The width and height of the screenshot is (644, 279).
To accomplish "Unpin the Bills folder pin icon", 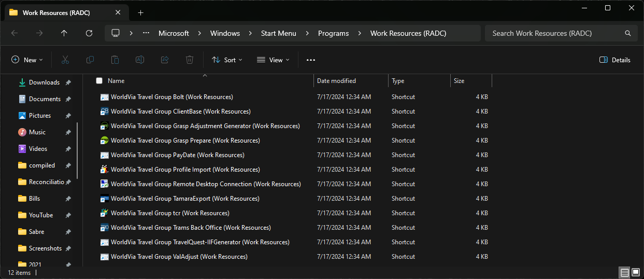I will click(68, 199).
